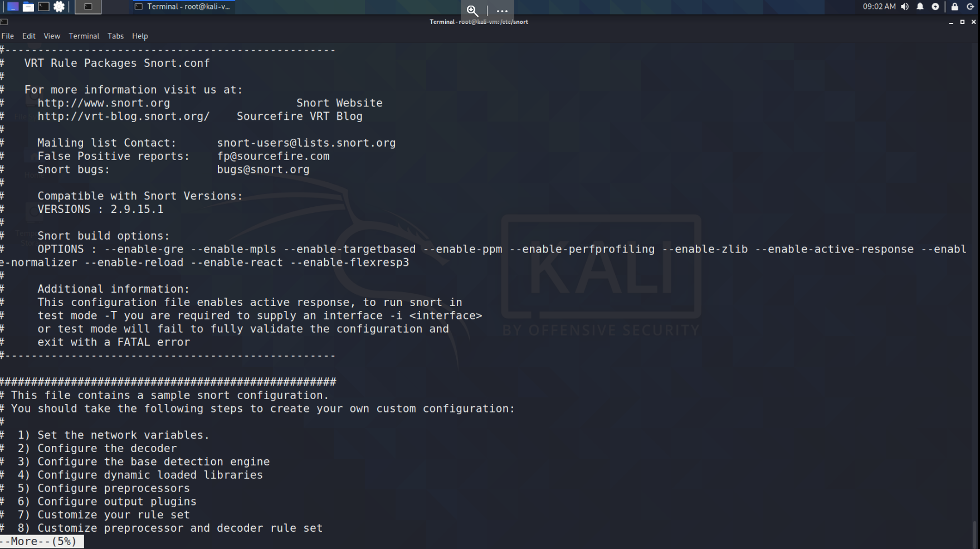Screen dimensions: 980x549
Task: Open the Tabs menu
Action: point(115,36)
